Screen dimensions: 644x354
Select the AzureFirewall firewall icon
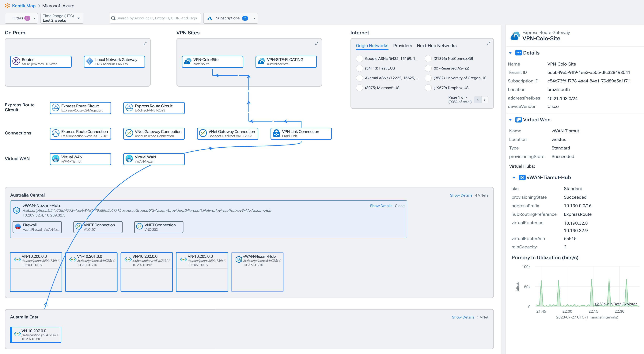pyautogui.click(x=18, y=227)
